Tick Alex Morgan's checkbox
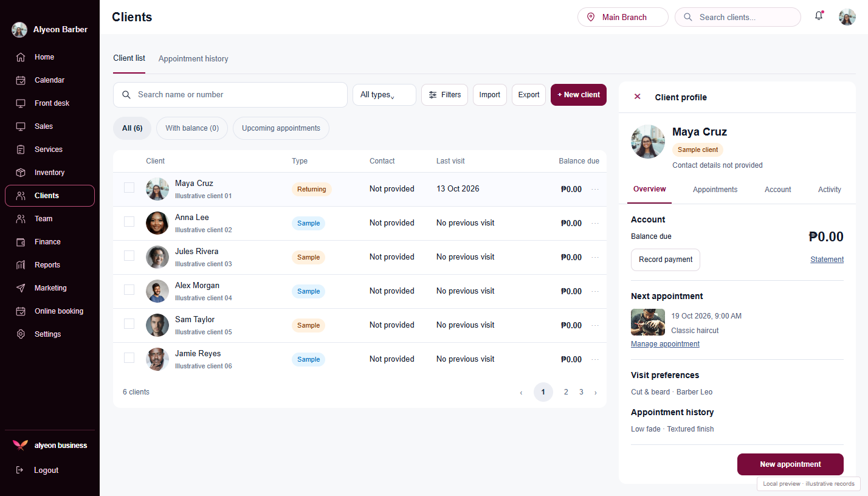868x496 pixels. [129, 290]
